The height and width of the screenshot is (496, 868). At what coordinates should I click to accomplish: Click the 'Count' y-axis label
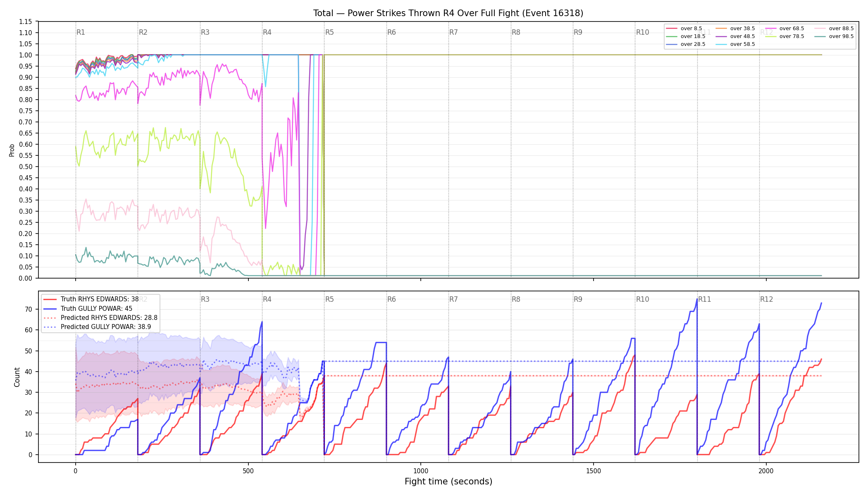(17, 377)
